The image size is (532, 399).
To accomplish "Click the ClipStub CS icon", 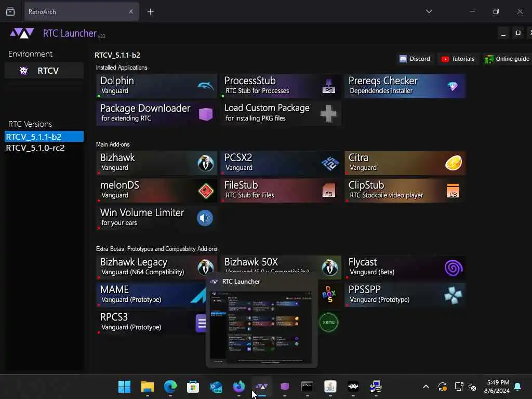I will click(453, 191).
